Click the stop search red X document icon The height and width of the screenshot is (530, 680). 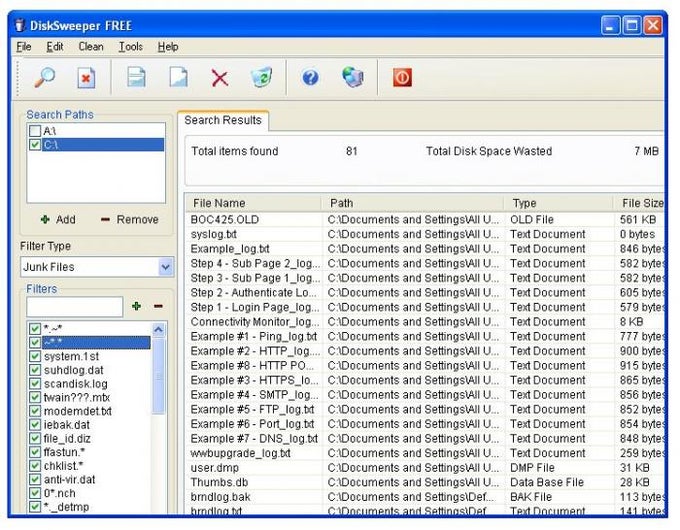click(x=86, y=79)
